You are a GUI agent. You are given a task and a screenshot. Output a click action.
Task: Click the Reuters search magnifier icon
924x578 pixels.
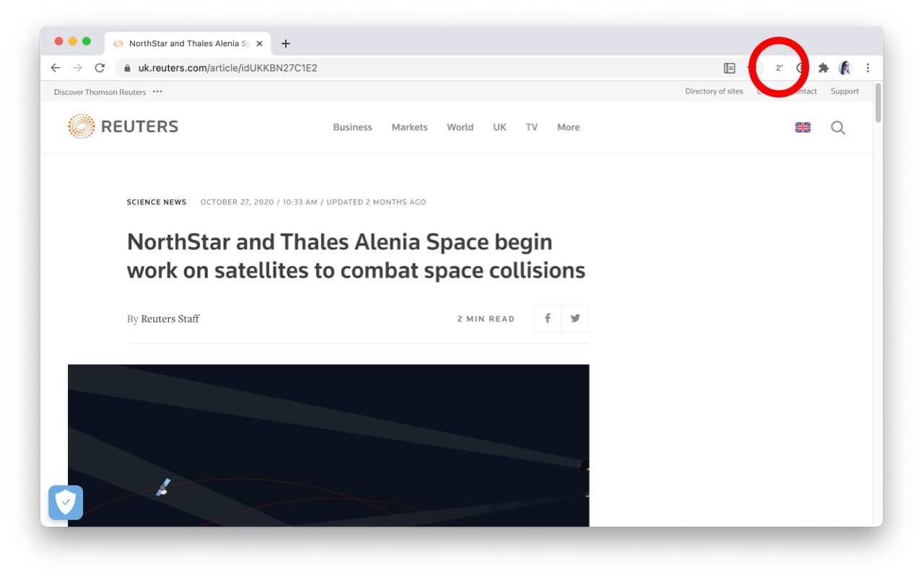click(837, 128)
